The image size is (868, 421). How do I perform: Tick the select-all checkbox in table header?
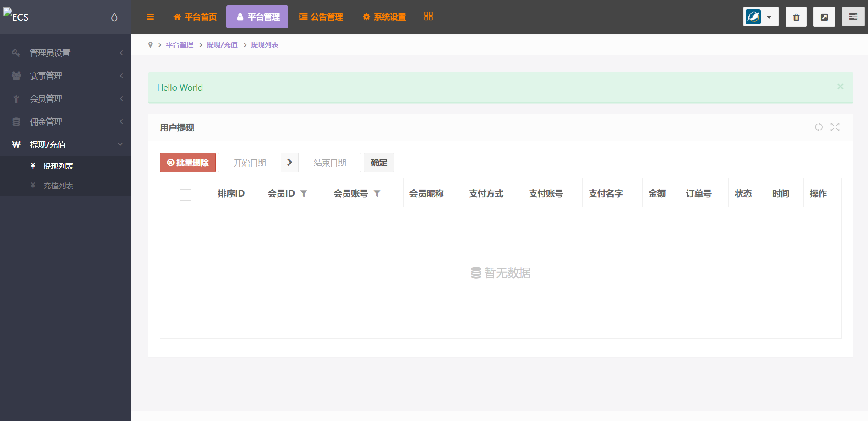tap(185, 195)
